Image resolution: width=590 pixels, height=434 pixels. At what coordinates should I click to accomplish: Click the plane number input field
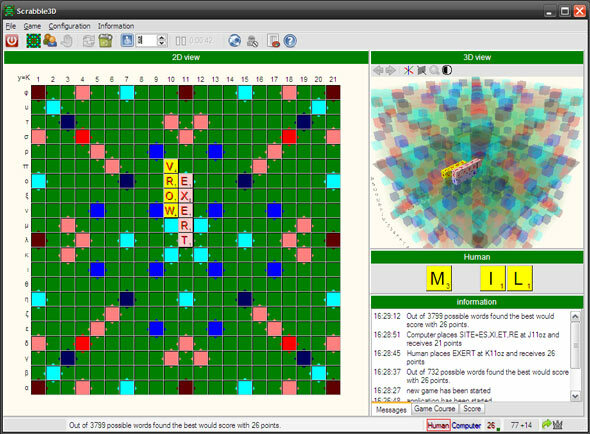pos(146,40)
